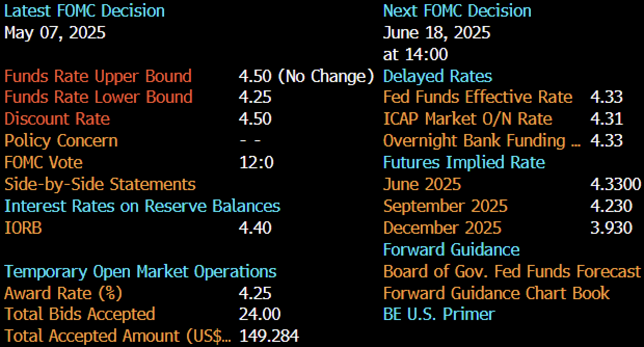Open the BE U.S. Primer link

439,314
